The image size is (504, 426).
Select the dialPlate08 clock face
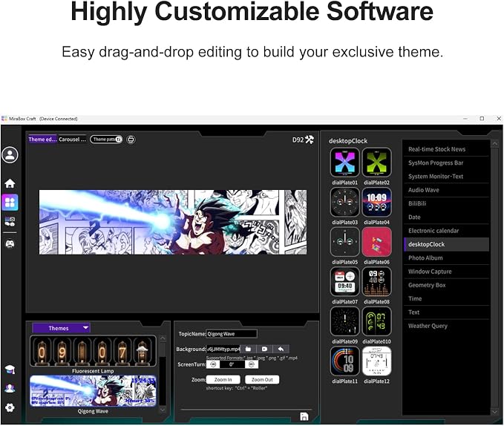click(x=377, y=282)
